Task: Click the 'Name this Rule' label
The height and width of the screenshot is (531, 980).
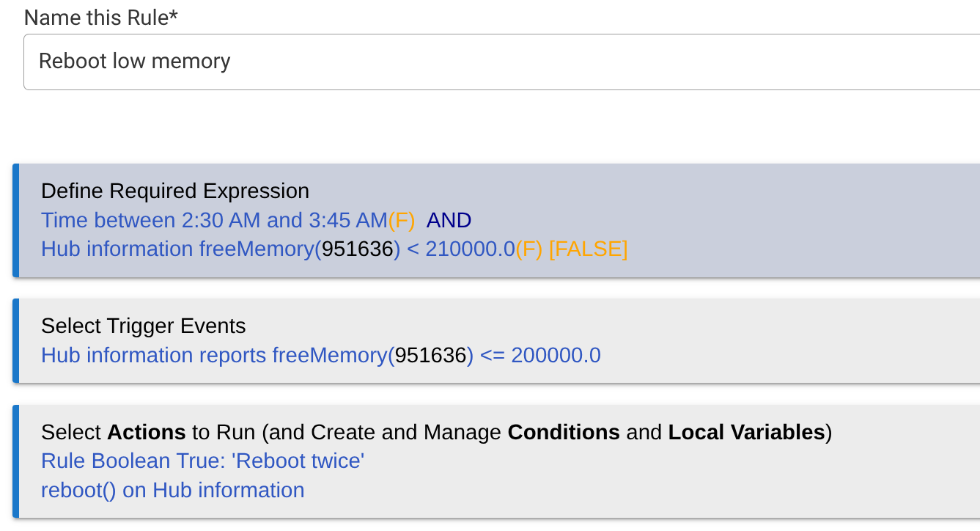Action: click(x=101, y=18)
